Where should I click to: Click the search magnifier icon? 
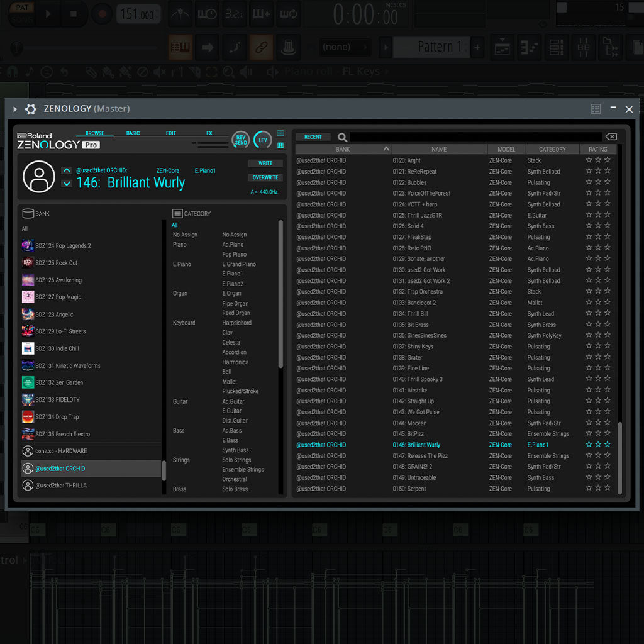pyautogui.click(x=342, y=137)
